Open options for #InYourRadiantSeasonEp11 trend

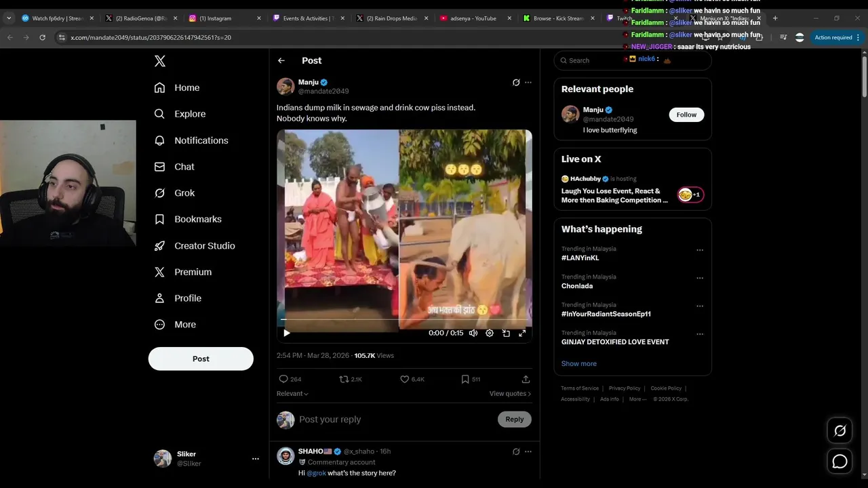pyautogui.click(x=700, y=306)
